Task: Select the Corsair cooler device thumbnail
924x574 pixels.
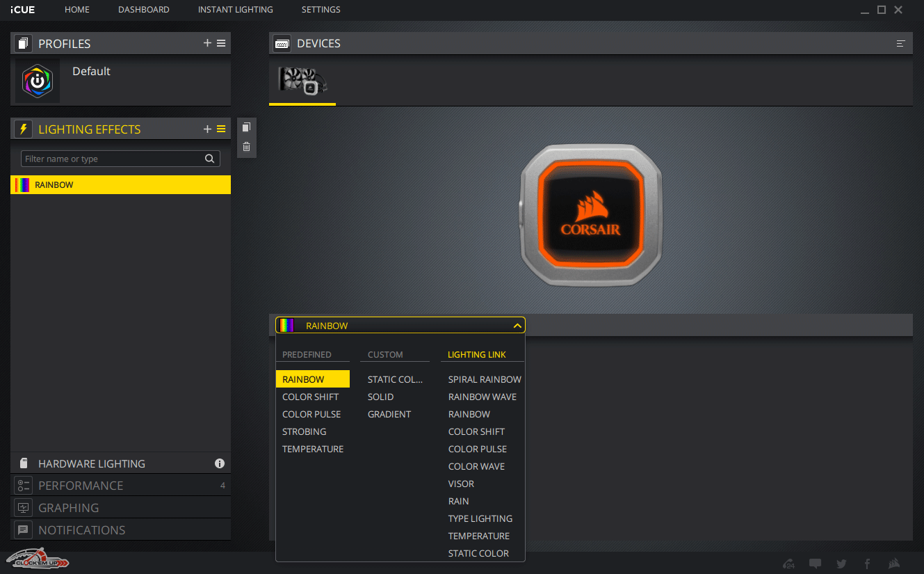Action: 302,81
